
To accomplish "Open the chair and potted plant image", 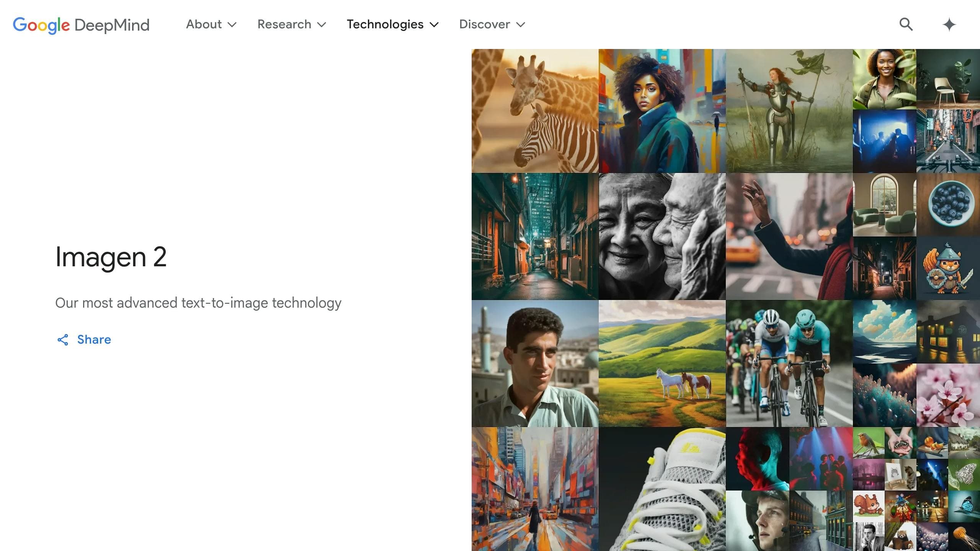I will pos(948,79).
